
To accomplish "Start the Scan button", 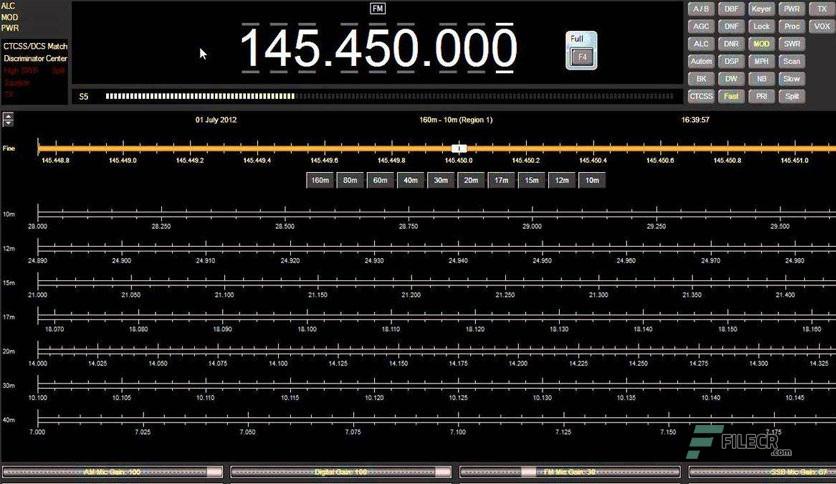I will 792,61.
